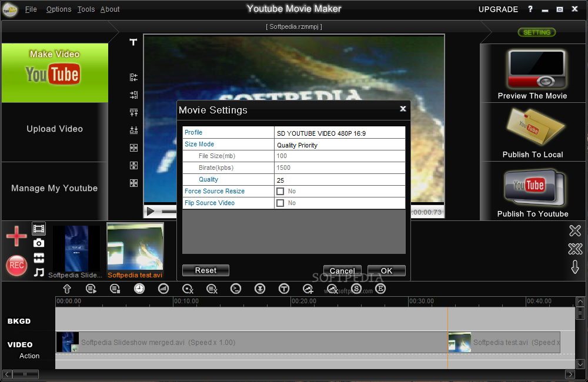Click the Reset button in Movie Settings

pyautogui.click(x=205, y=270)
